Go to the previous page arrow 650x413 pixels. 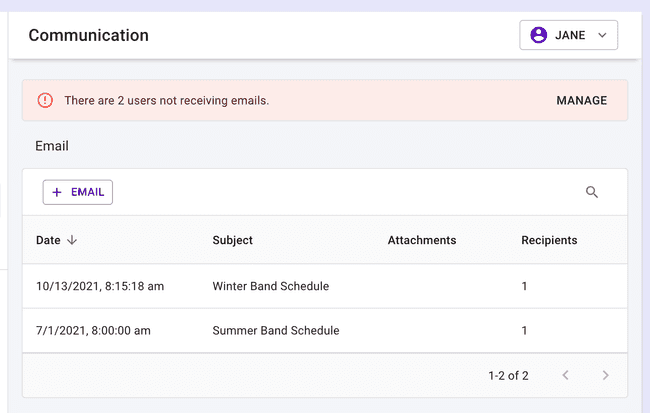click(x=565, y=375)
